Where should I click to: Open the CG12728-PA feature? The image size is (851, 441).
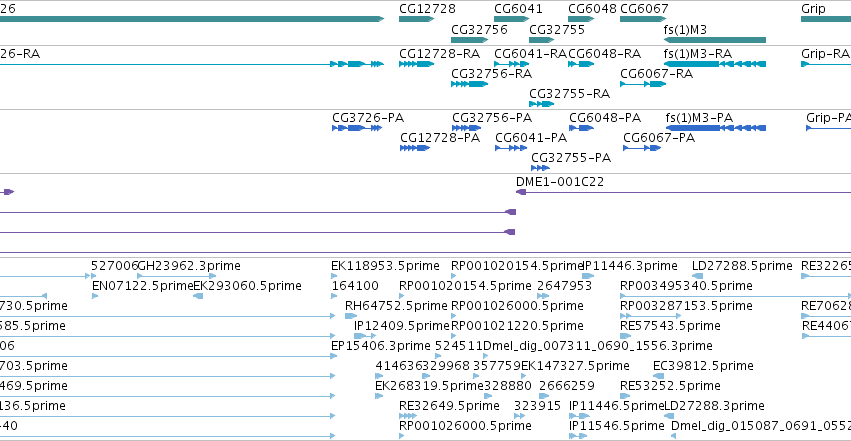click(415, 148)
